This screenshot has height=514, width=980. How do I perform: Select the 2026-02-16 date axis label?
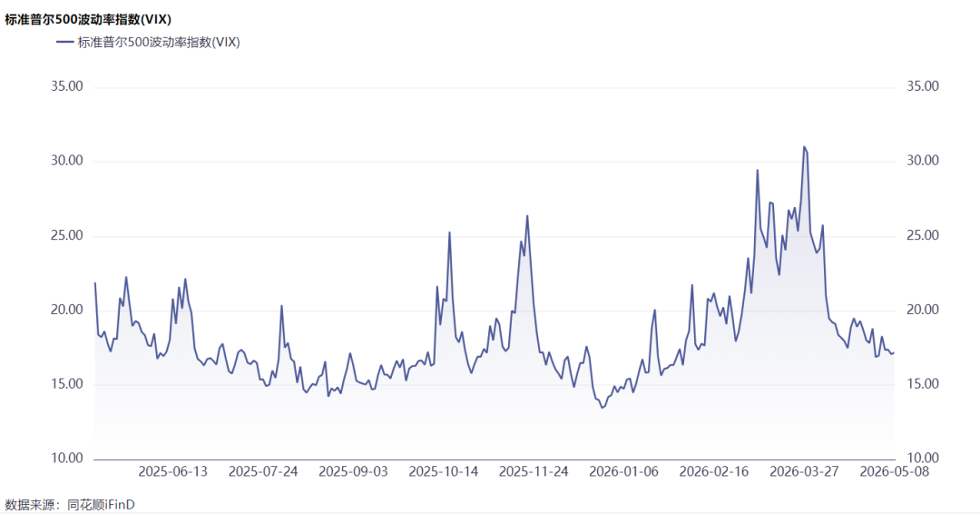(x=714, y=471)
